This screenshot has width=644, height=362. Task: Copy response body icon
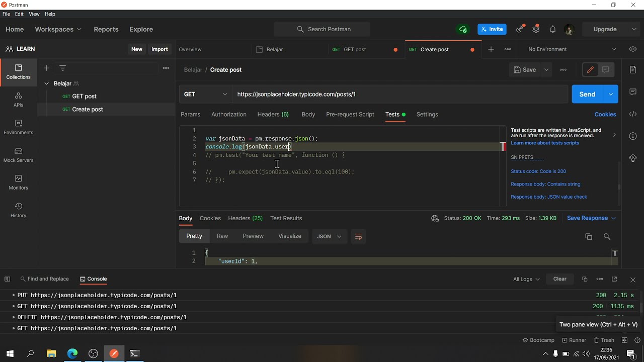[589, 236]
